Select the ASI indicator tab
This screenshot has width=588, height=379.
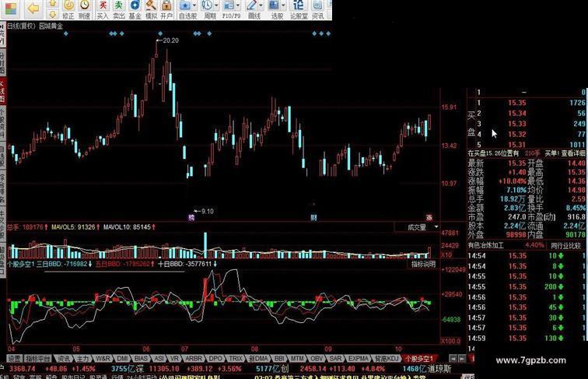click(159, 359)
